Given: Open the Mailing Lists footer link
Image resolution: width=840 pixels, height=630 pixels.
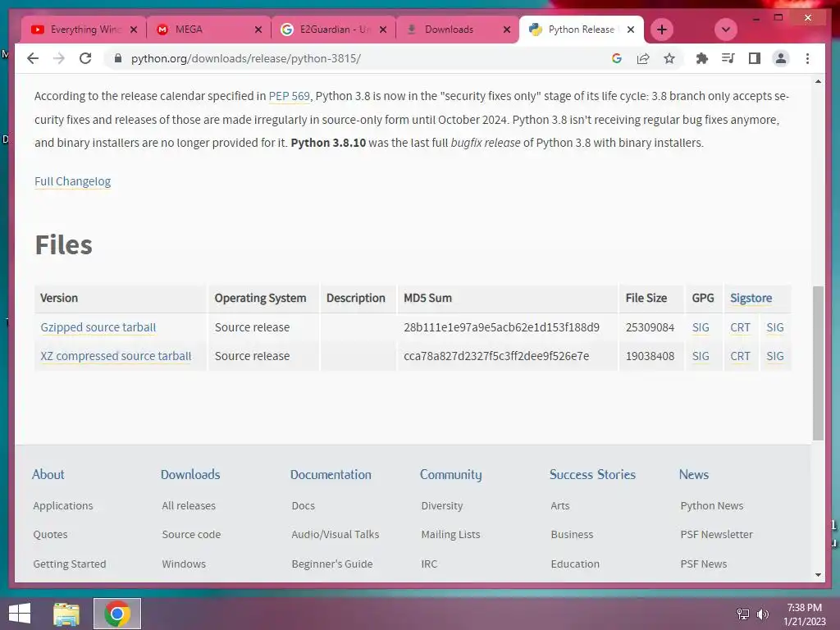Looking at the screenshot, I should pyautogui.click(x=450, y=535).
